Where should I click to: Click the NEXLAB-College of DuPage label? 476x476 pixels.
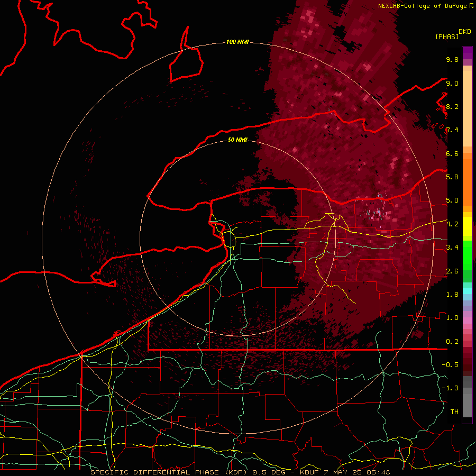point(423,6)
